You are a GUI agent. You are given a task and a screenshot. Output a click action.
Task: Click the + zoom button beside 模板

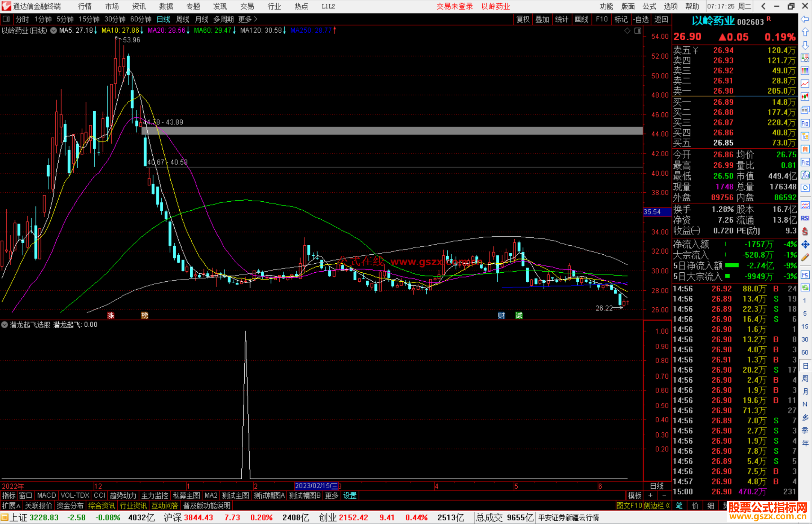pos(650,495)
